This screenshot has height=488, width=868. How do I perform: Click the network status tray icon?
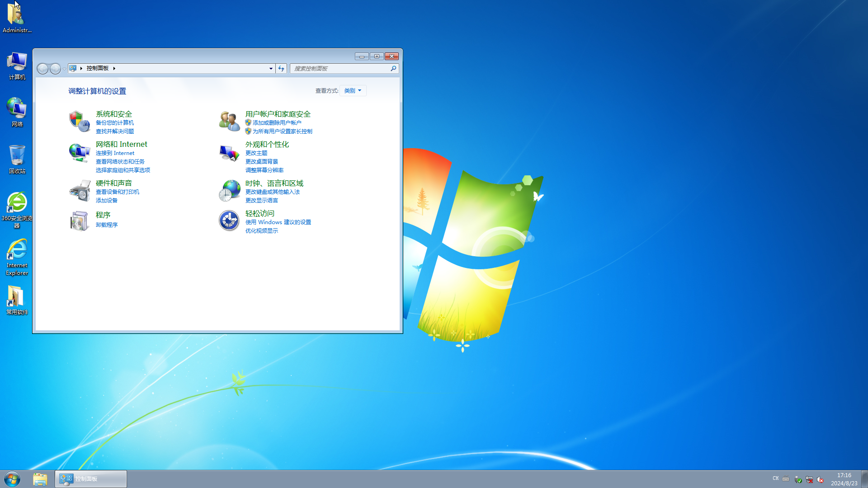coord(809,479)
